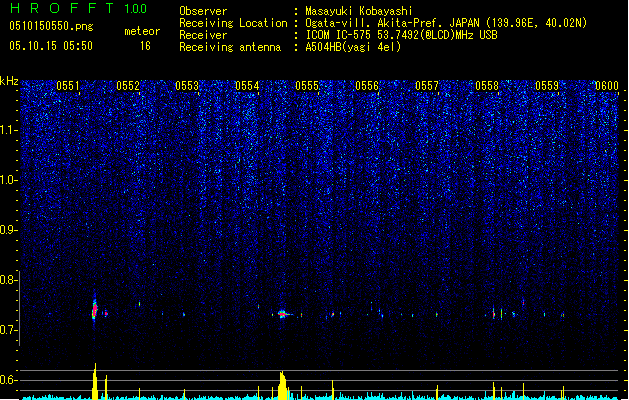The image size is (629, 400).
Task: Click the 0.6 frequency axis label
Action: [x=8, y=380]
